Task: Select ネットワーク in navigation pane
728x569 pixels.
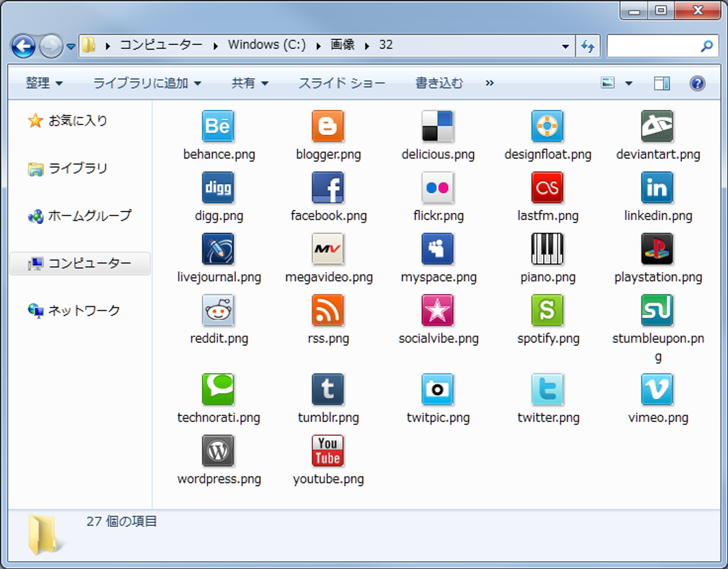Action: coord(74,310)
